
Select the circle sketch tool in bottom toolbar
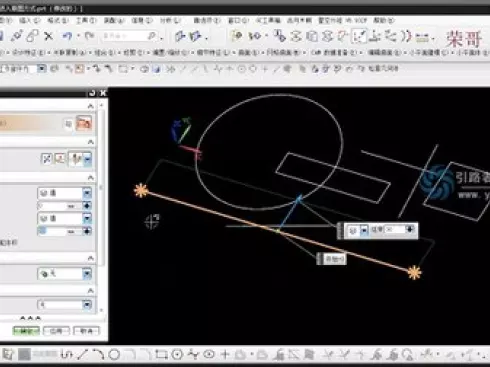[114, 355]
